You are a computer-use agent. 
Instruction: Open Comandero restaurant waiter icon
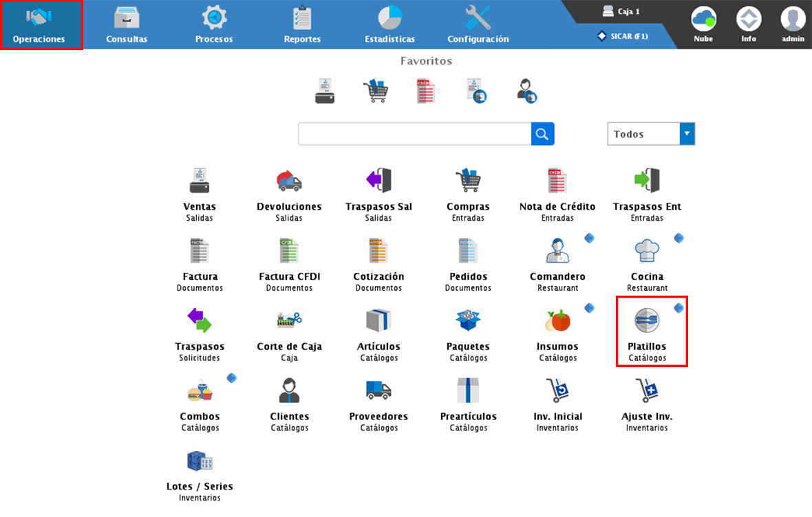[557, 251]
